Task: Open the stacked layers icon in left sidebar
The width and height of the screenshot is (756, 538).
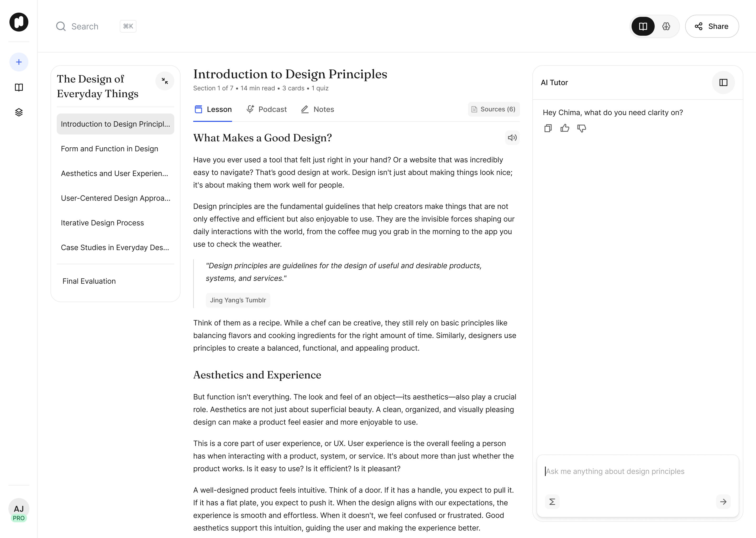Action: 19,112
